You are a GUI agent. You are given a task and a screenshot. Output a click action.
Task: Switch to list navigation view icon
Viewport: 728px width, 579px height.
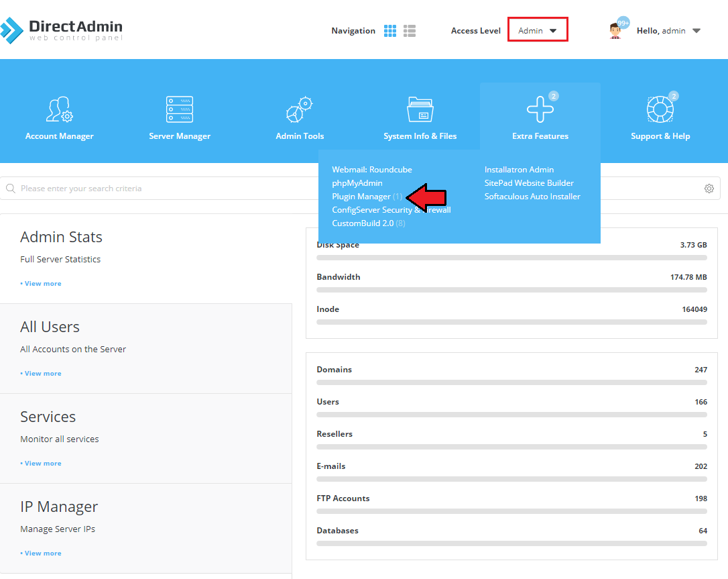[410, 31]
